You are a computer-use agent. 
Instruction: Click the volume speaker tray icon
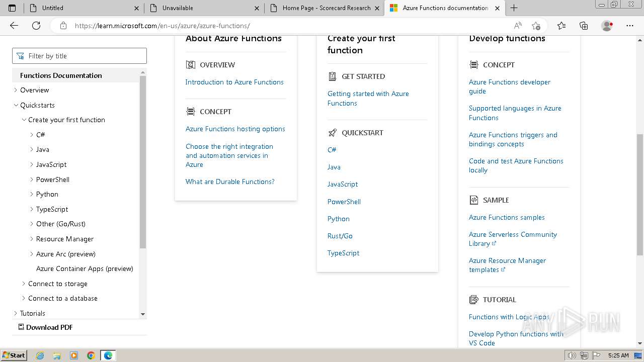(572, 355)
